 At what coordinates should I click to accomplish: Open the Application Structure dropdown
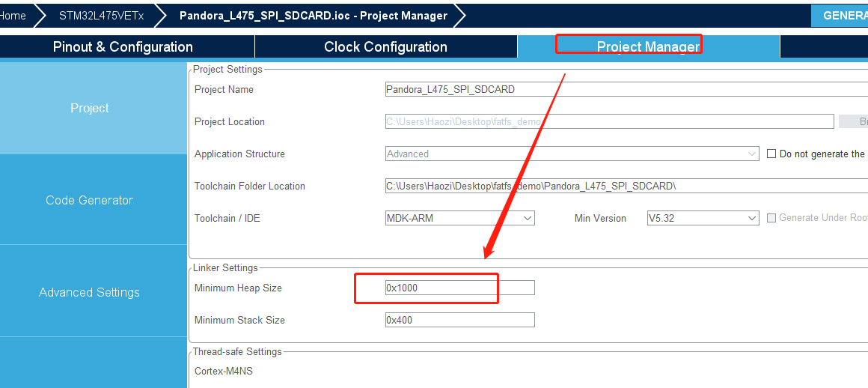(x=572, y=154)
